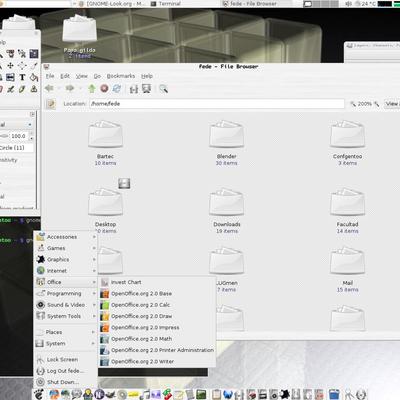The image size is (400, 400).
Task: Expand Places submenu
Action: 66,332
